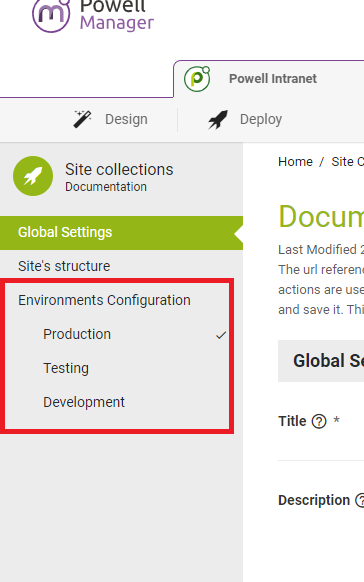This screenshot has width=364, height=582.
Task: Select the Development environment
Action: [x=84, y=402]
